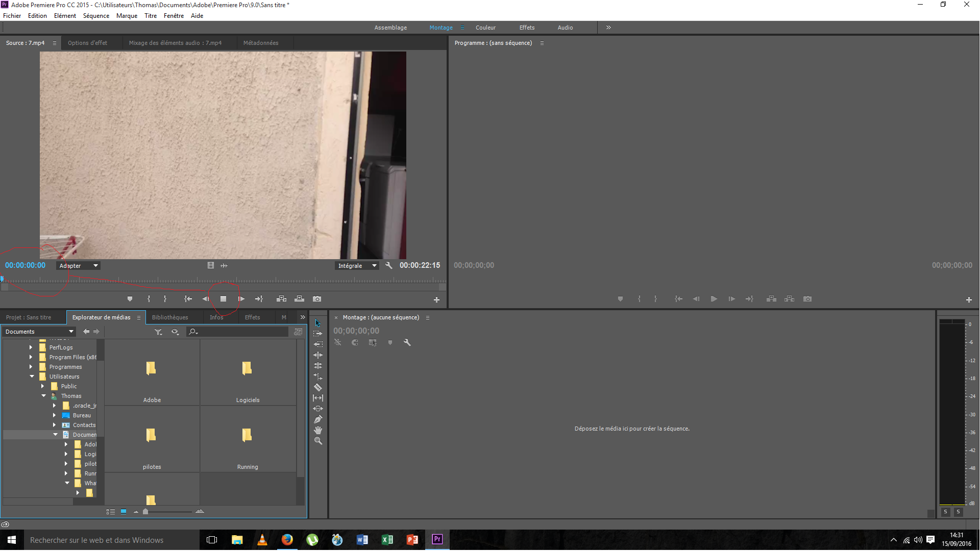Switch to the Couleur workspace

click(485, 28)
